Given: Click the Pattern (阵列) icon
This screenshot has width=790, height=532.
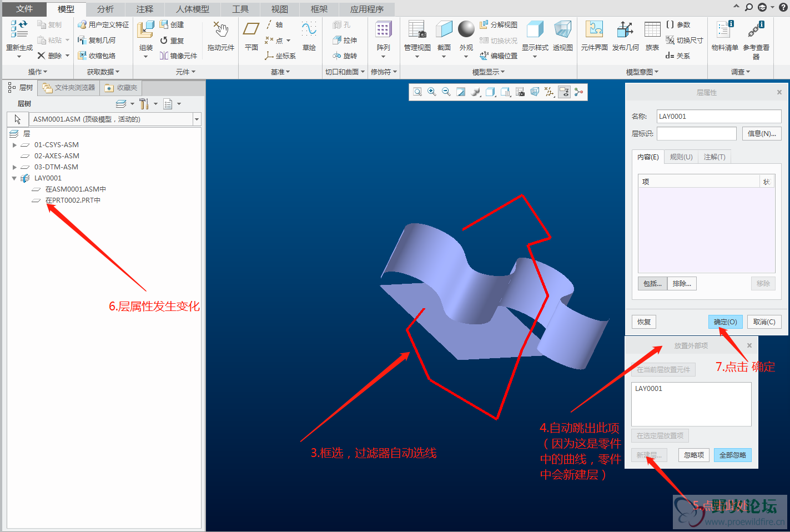Looking at the screenshot, I should click(383, 30).
